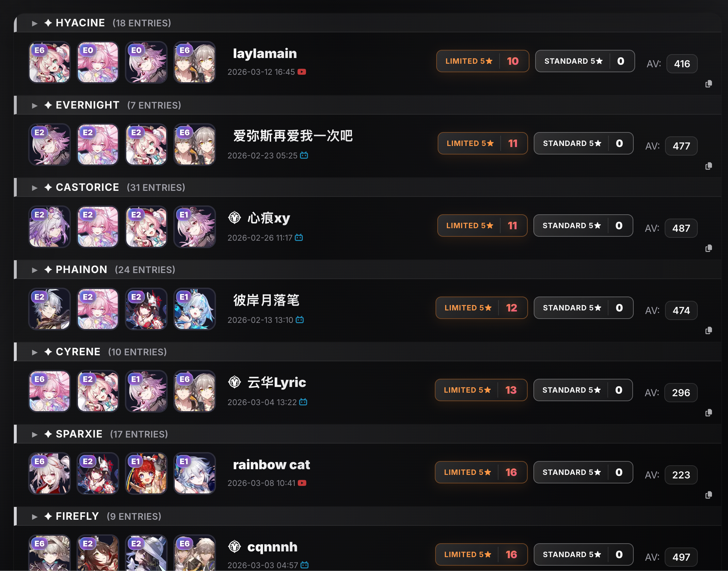Copy the rainbow cat team entry
This screenshot has height=571, width=728.
tap(708, 495)
